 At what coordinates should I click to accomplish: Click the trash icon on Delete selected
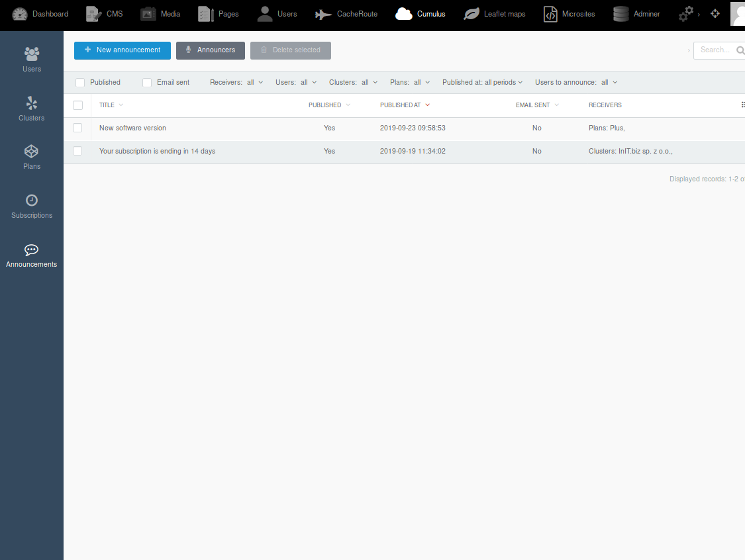point(264,50)
